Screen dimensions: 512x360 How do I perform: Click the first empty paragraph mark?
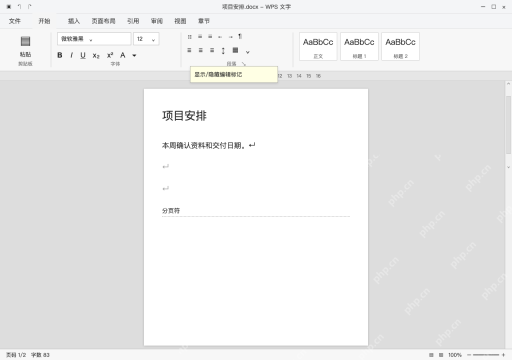tap(166, 166)
